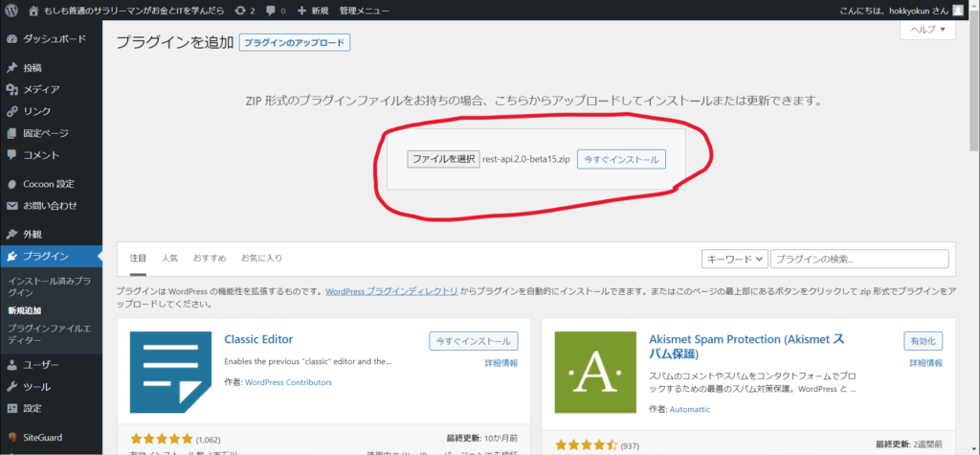Open 詳細情報 for Classic Editor

pos(501,363)
